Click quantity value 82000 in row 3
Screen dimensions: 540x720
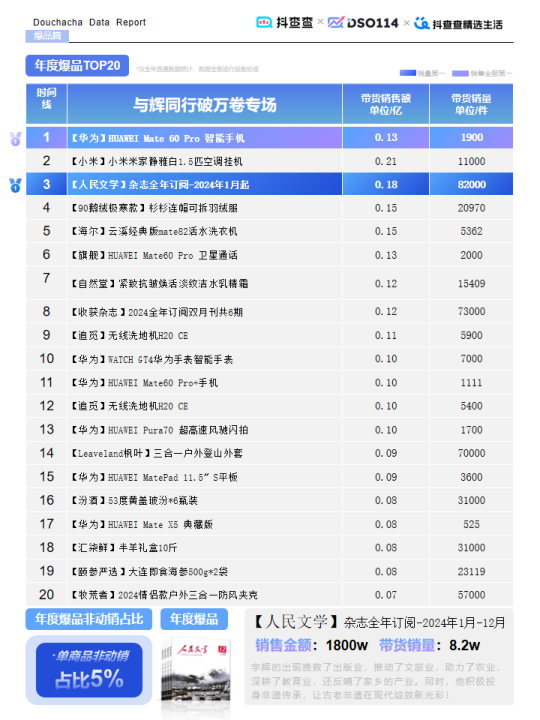(471, 185)
